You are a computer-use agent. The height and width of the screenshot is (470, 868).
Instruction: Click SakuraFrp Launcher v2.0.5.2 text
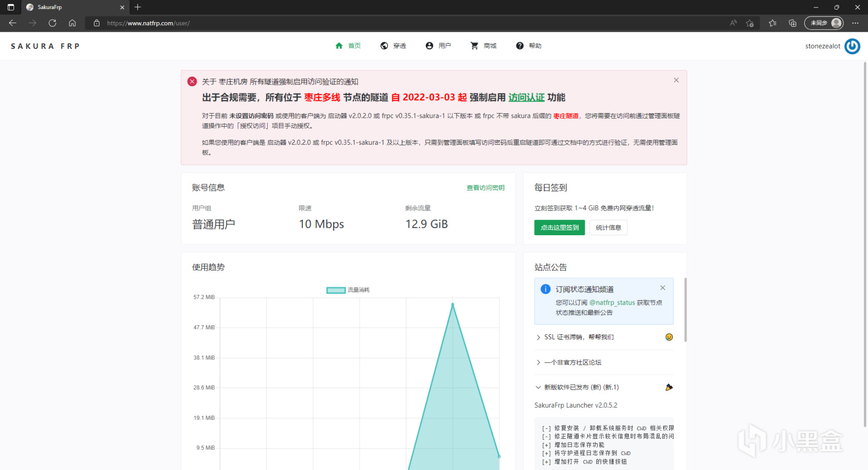[576, 405]
